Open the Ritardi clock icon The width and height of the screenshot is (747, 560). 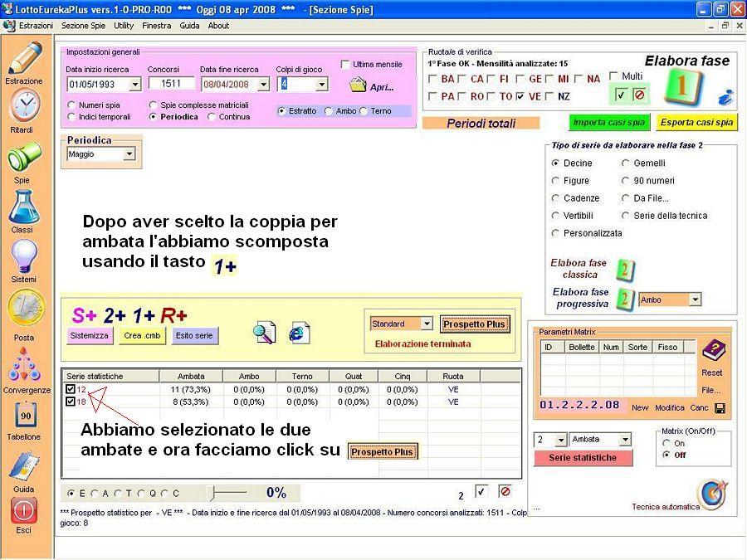pyautogui.click(x=25, y=105)
